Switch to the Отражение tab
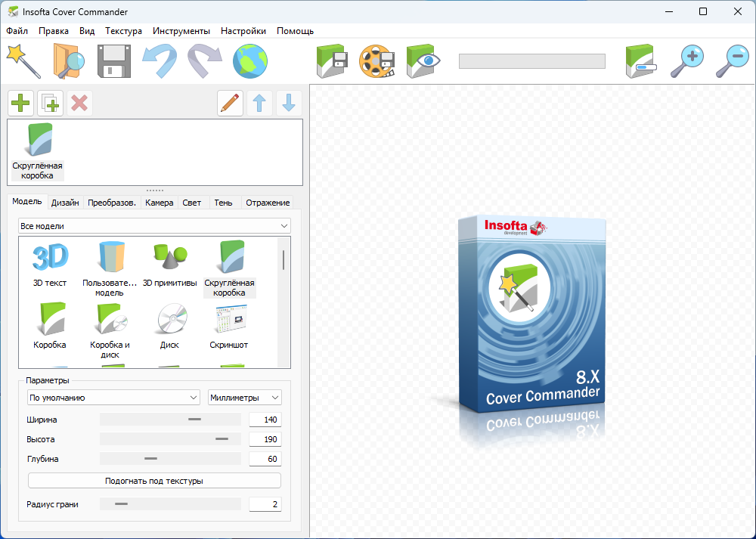This screenshot has height=539, width=756. [x=268, y=203]
